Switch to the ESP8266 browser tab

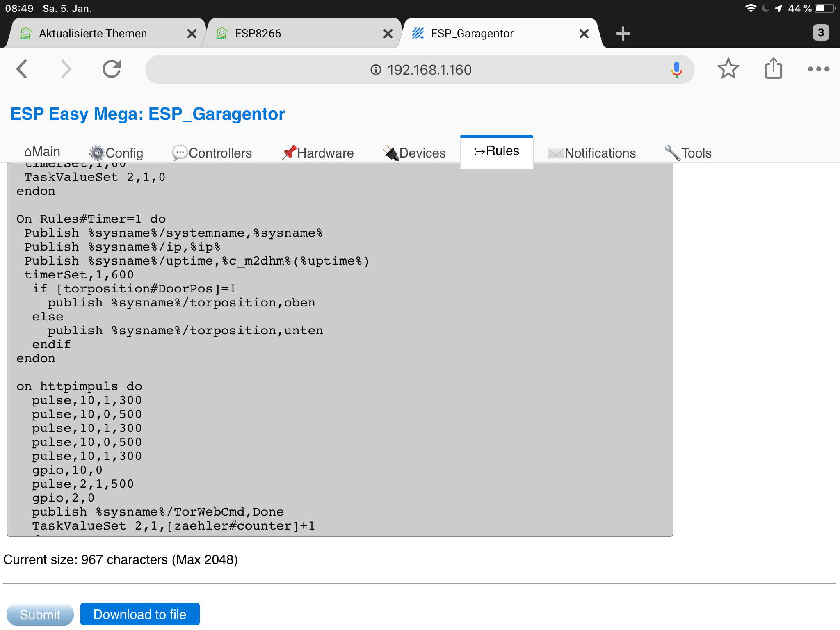(258, 34)
